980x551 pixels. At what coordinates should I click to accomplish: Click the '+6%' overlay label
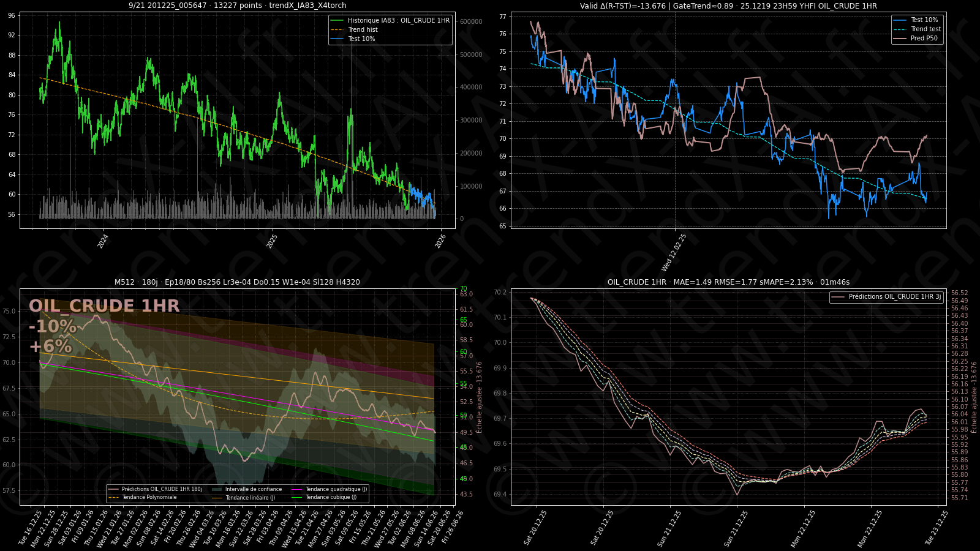pos(50,347)
